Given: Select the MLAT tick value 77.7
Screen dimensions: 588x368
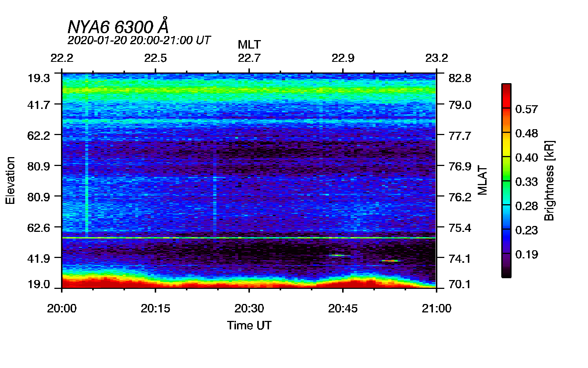Looking at the screenshot, I should 460,135.
